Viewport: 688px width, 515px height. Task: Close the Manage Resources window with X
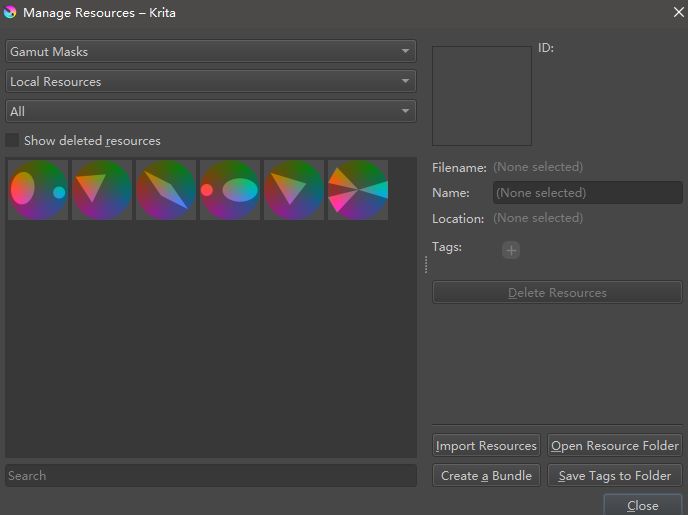(678, 12)
